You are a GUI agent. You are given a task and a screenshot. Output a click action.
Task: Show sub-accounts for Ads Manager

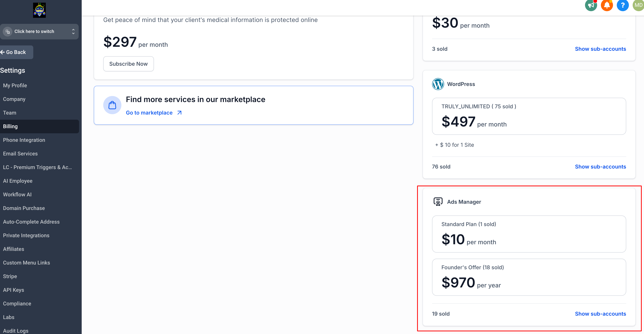coord(600,314)
